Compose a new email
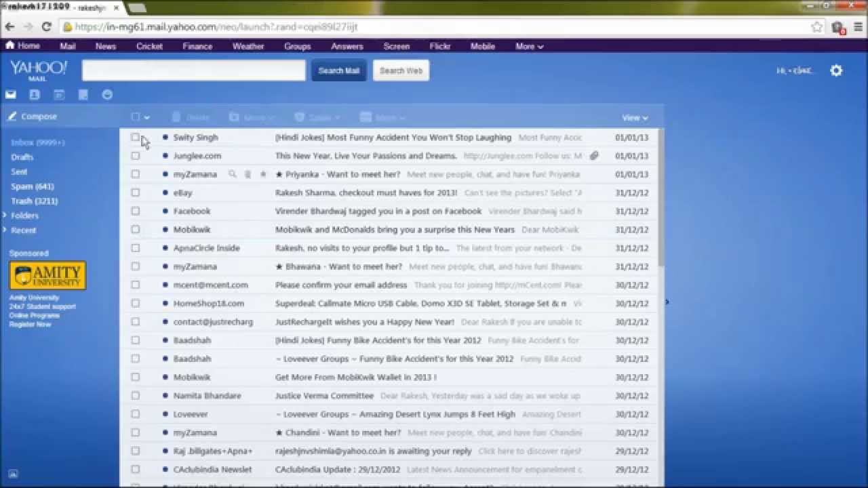Viewport: 868px width, 488px height. pos(33,117)
